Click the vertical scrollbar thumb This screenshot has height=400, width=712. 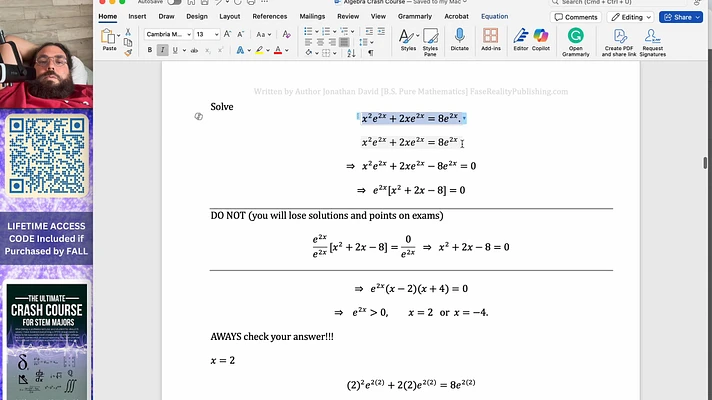click(x=705, y=163)
